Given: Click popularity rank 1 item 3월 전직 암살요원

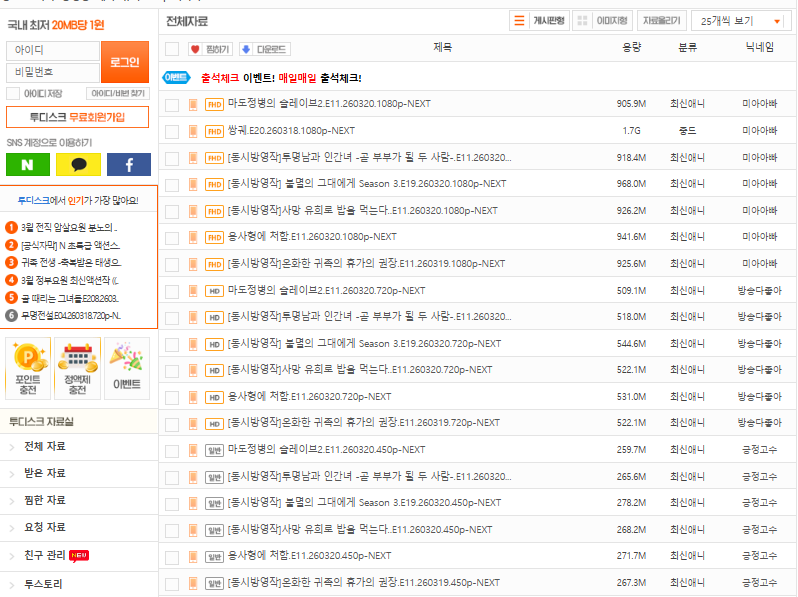Looking at the screenshot, I should (x=68, y=228).
